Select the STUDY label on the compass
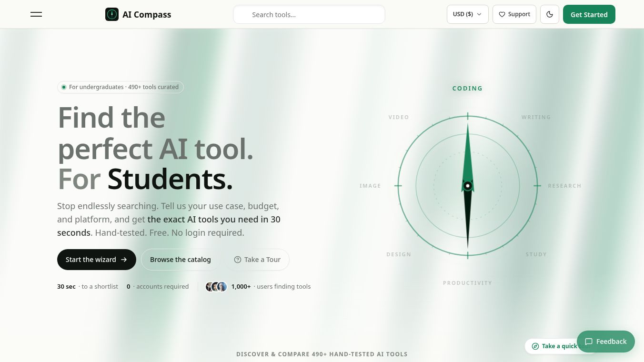Screen dimensions: 644x362 point(536,254)
